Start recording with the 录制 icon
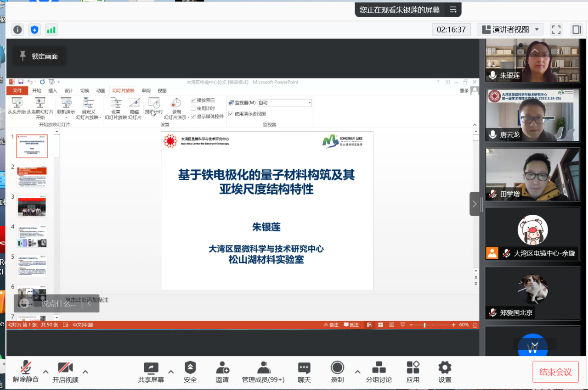The image size is (588, 390). tap(337, 368)
